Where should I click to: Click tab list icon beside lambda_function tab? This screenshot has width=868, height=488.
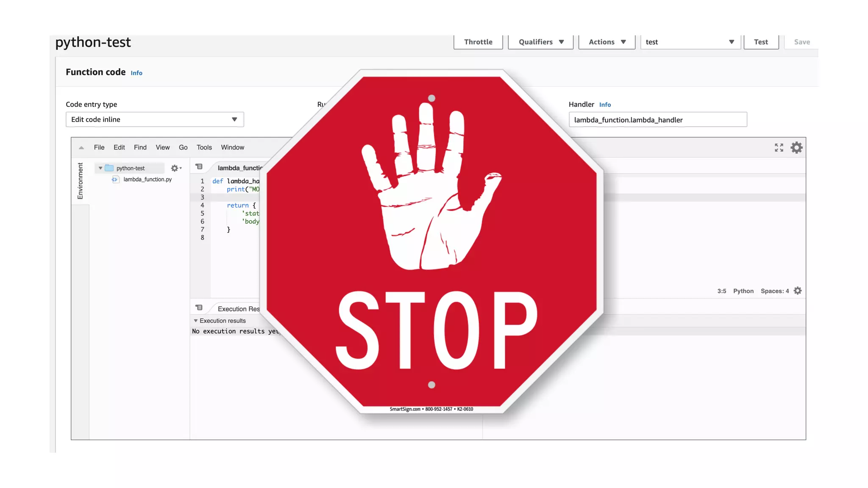(199, 167)
